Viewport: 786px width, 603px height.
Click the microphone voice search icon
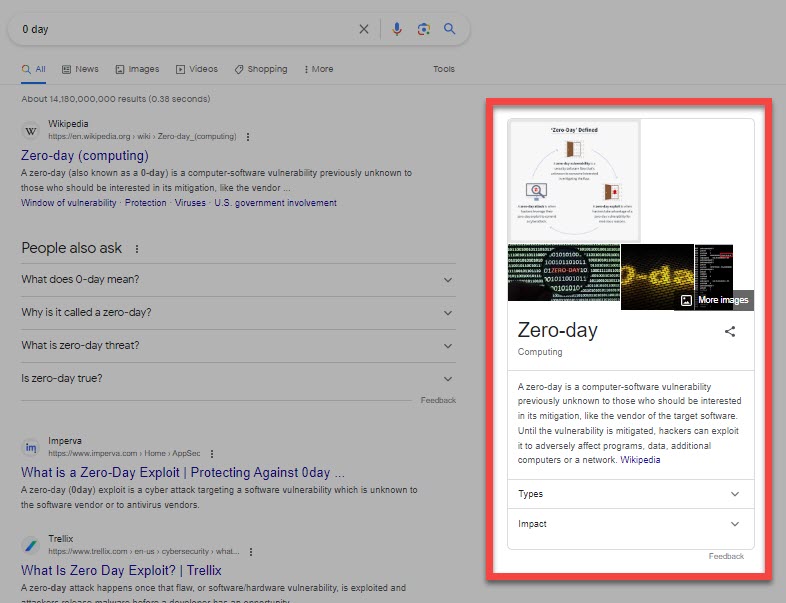click(397, 29)
